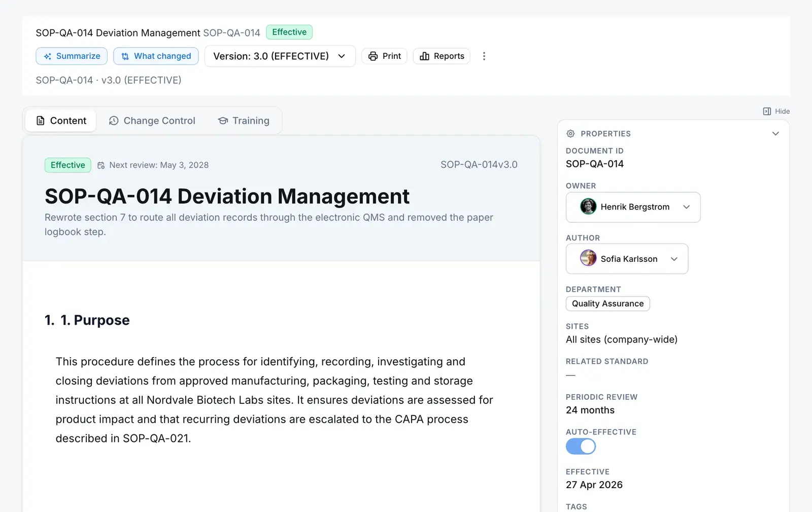This screenshot has width=812, height=512.
Task: Open the Version 3.0 (EFFECTIVE) dropdown
Action: (280, 56)
